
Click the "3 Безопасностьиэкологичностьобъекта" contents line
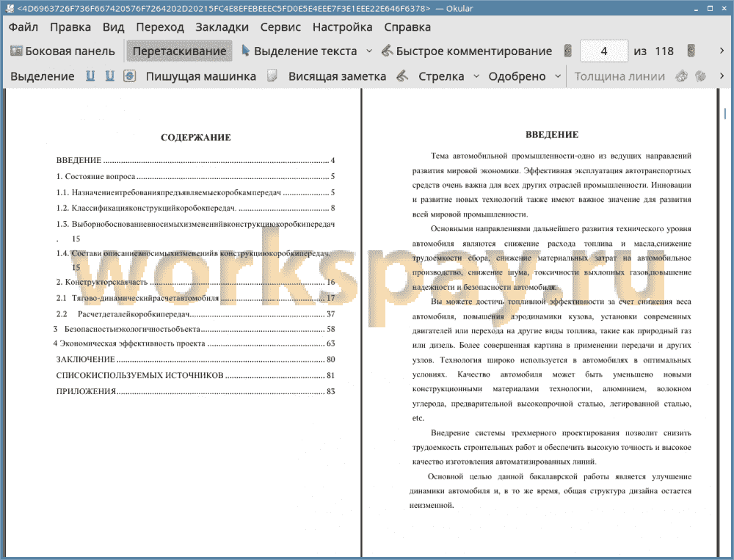click(x=194, y=329)
